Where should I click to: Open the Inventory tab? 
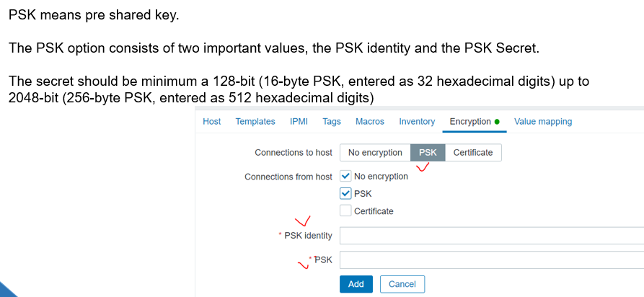[417, 122]
